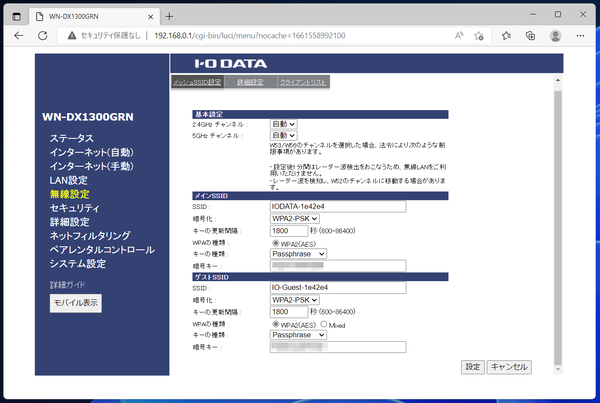Screen dimensions: 600x403
Task: Click the browser back arrow
Action: coord(18,36)
